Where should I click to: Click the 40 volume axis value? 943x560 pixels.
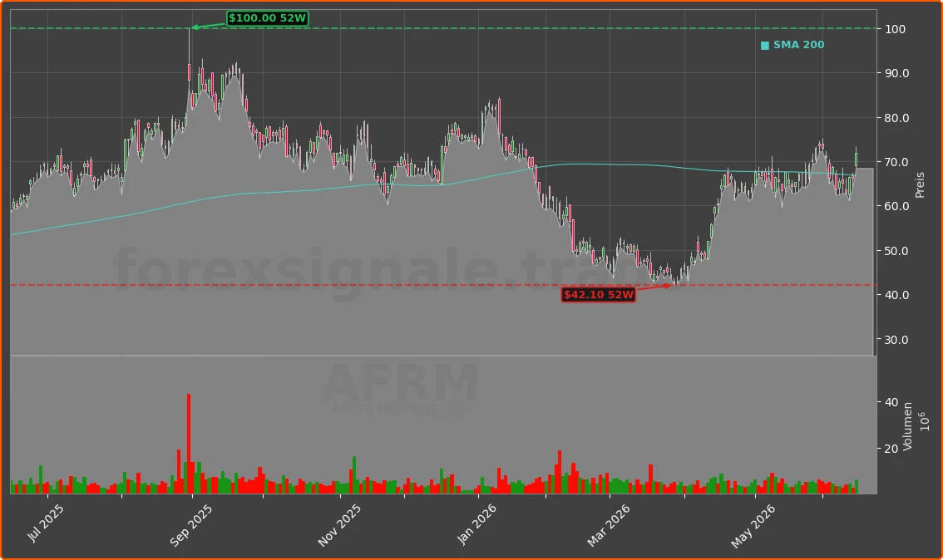pyautogui.click(x=891, y=403)
